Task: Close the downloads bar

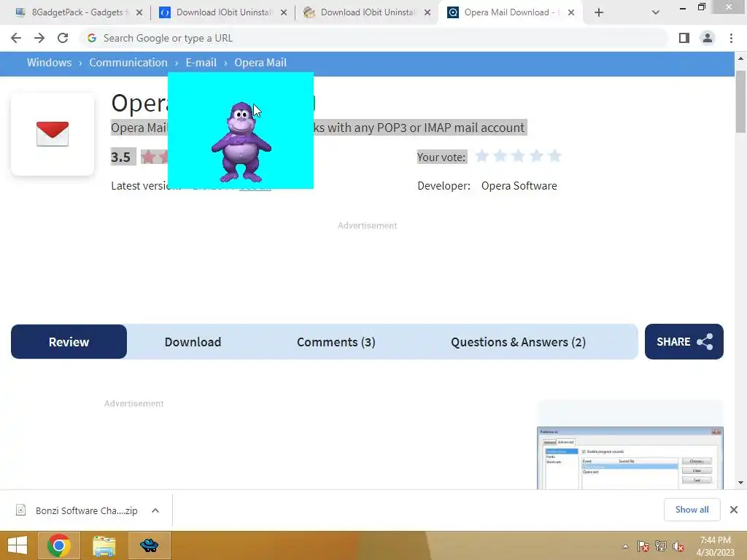Action: (734, 510)
